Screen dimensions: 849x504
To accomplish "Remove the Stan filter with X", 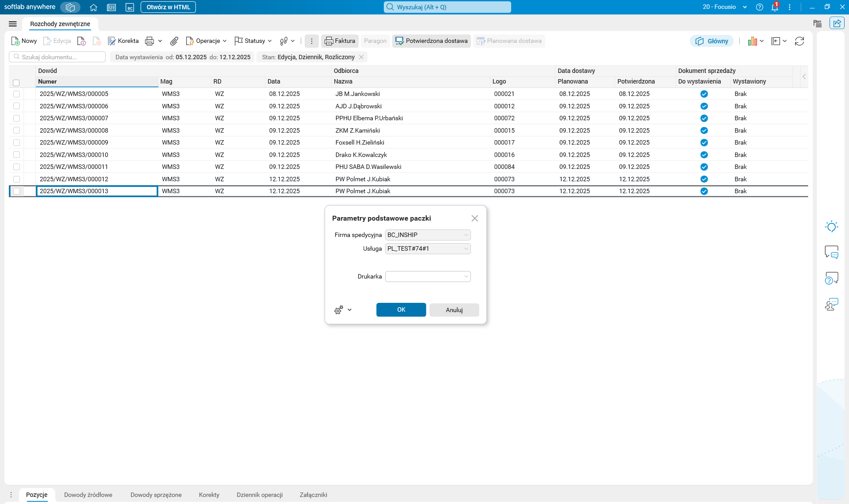I will [x=361, y=57].
